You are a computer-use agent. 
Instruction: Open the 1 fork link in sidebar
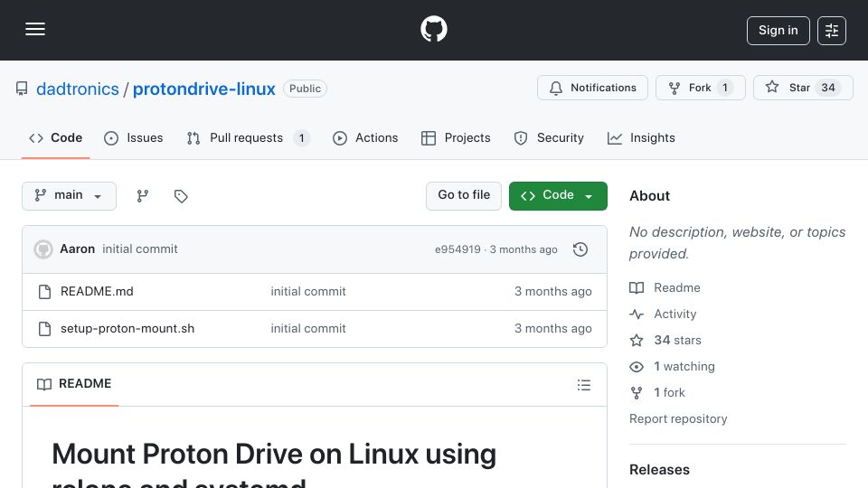[x=657, y=393]
